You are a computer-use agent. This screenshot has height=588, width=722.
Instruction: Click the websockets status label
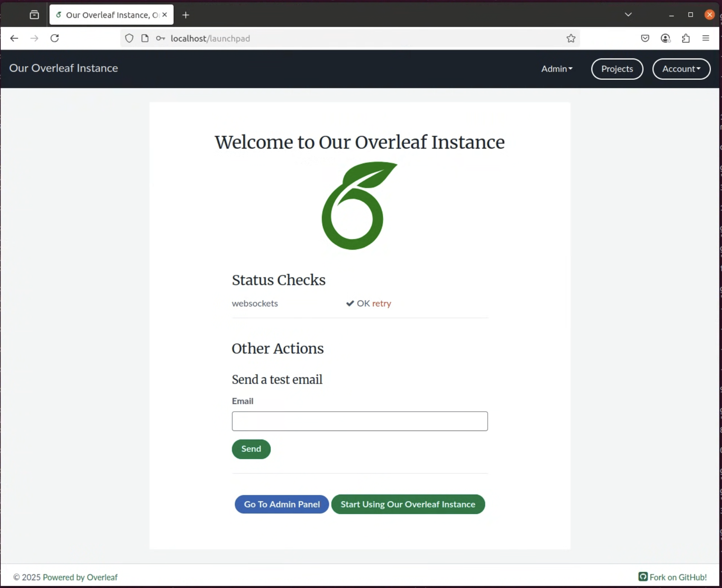[255, 303]
